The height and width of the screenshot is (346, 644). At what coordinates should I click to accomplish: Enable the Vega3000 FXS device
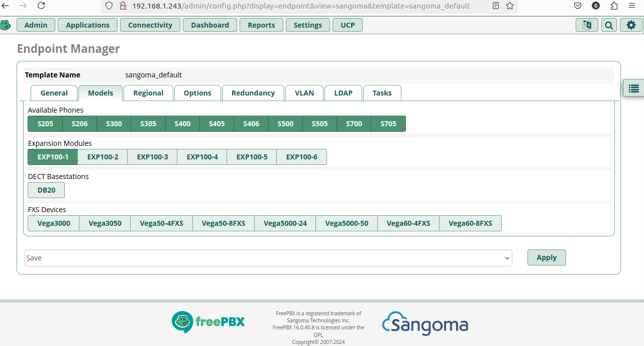click(x=53, y=223)
